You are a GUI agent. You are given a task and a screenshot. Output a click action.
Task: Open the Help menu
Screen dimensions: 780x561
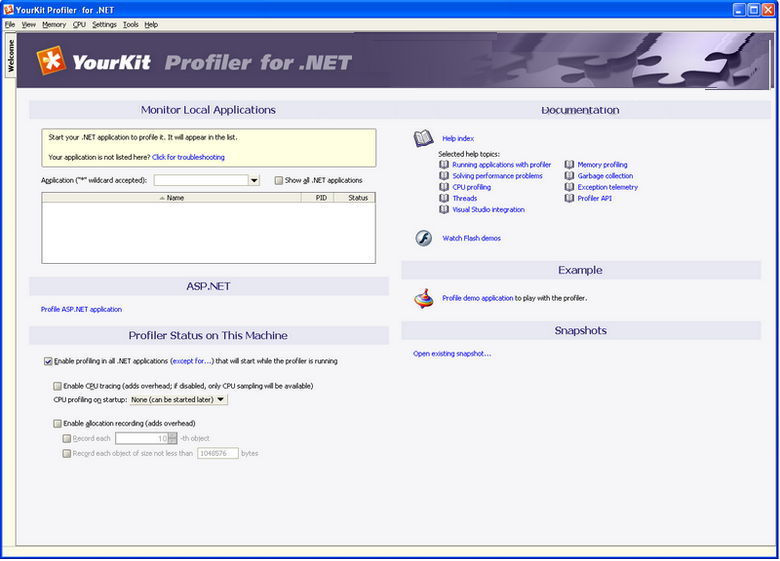(151, 24)
